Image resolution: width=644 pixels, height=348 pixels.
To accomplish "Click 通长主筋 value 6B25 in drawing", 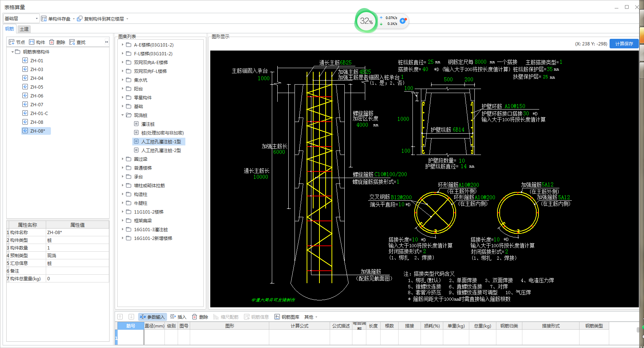I will [x=345, y=63].
